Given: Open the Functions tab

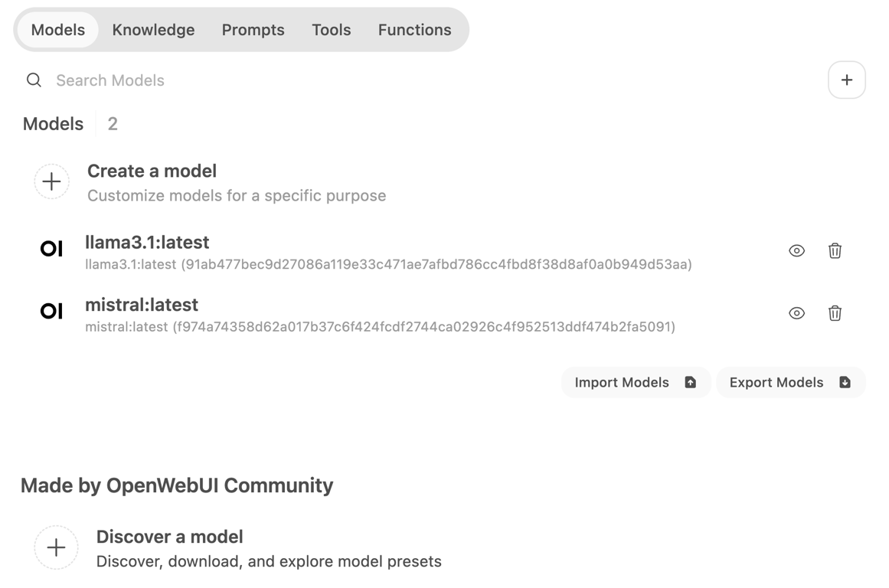Looking at the screenshot, I should [414, 30].
